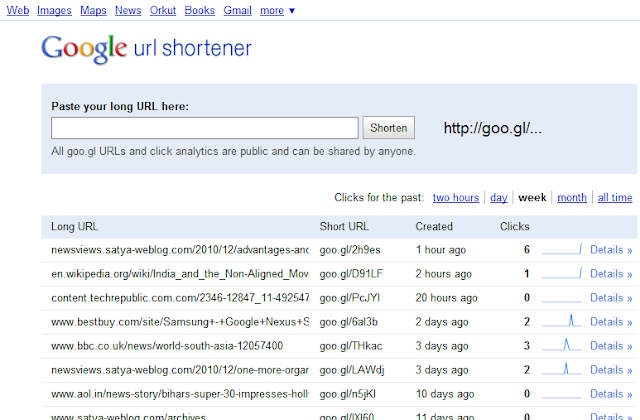
Task: Go to Maps from the top bar
Action: (x=93, y=10)
